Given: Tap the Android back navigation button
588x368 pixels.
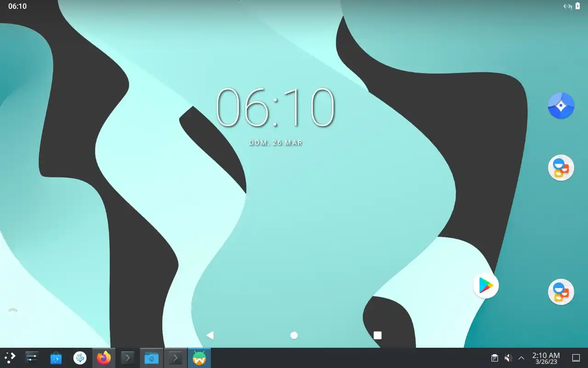Looking at the screenshot, I should tap(210, 335).
